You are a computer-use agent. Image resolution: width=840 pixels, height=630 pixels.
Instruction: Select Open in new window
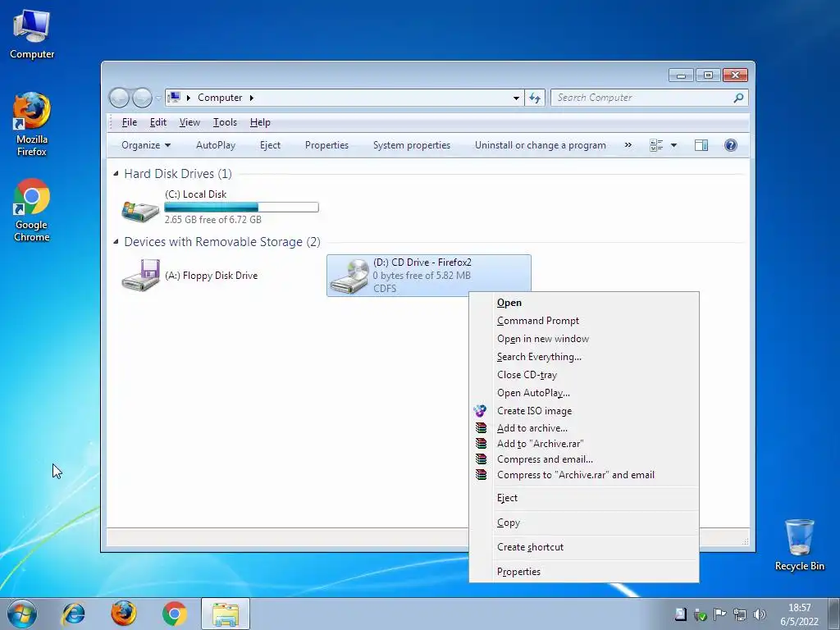[x=584, y=339]
